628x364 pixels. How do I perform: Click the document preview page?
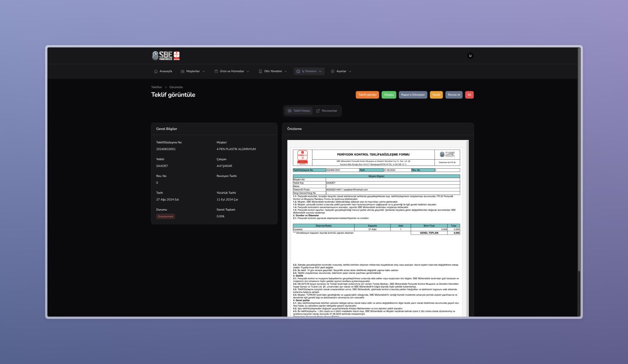tap(376, 227)
